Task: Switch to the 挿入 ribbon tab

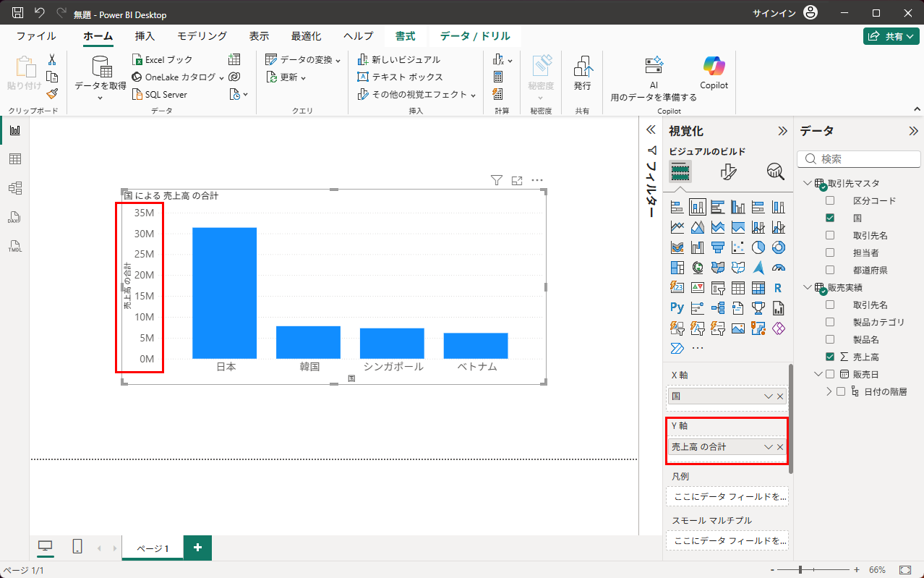Action: click(145, 36)
